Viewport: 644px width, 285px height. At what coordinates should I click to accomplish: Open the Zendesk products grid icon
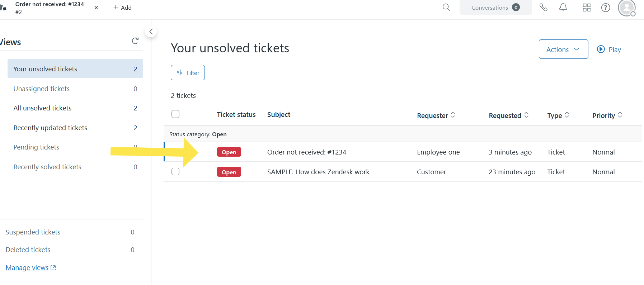point(587,8)
